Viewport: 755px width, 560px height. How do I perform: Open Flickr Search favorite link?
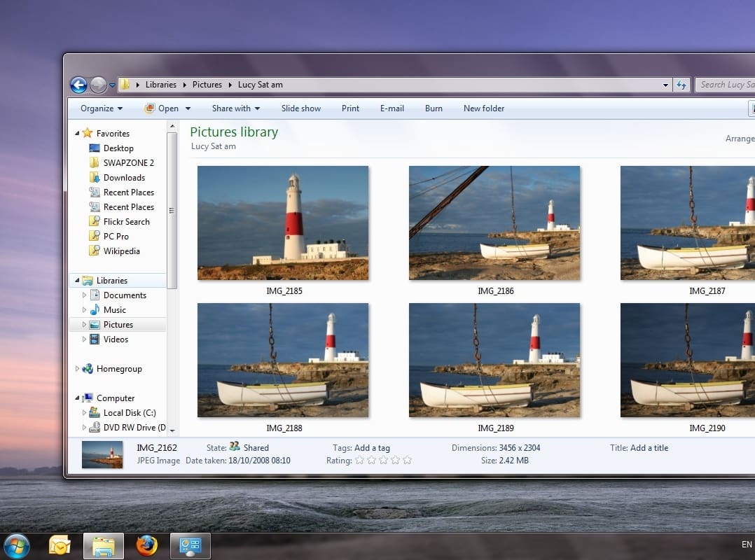tap(126, 222)
